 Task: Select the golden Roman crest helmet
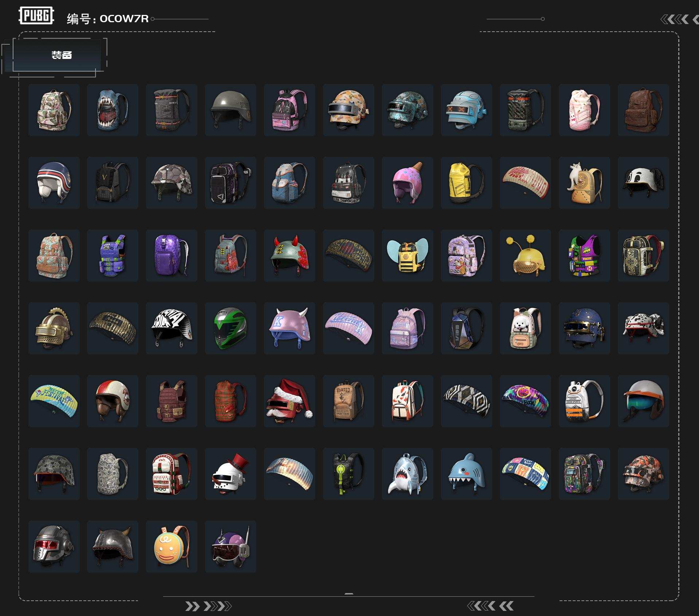pyautogui.click(x=54, y=328)
